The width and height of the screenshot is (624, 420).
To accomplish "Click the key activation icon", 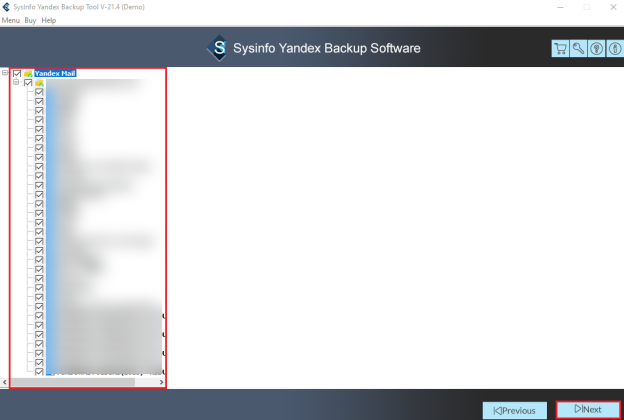I will click(x=578, y=49).
